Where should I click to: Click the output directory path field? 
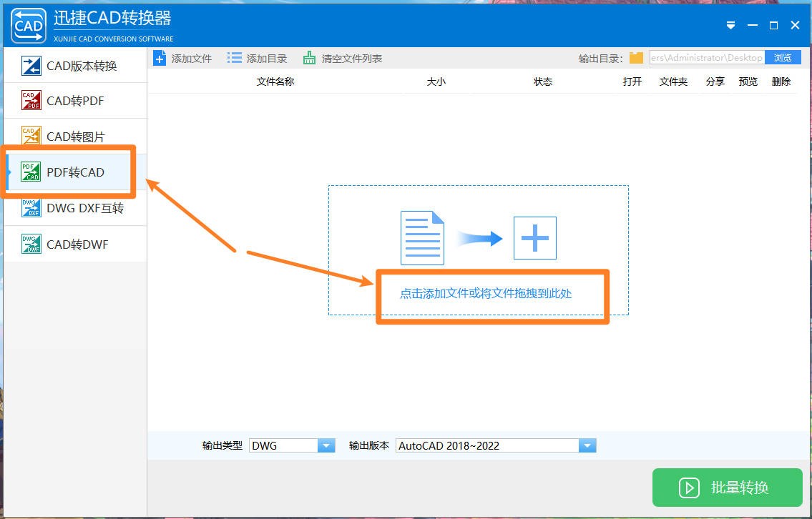[x=705, y=57]
